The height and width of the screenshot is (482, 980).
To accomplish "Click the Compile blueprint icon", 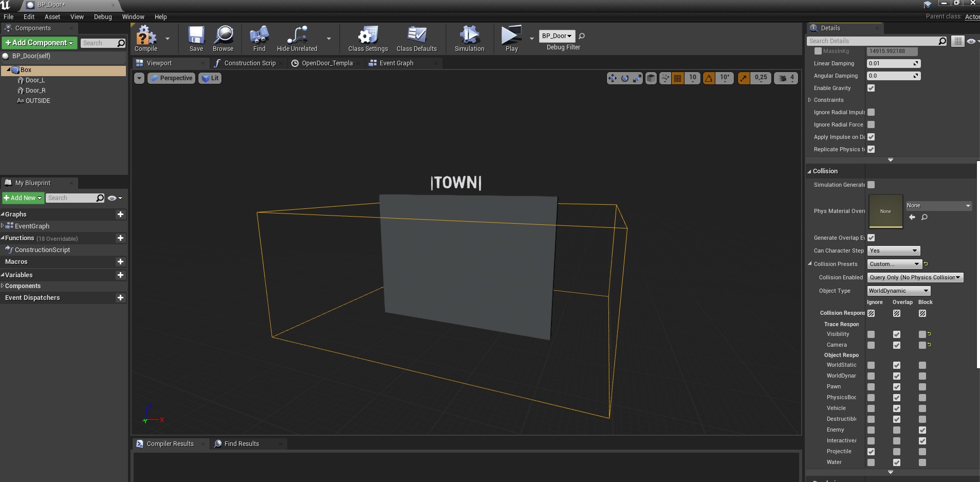I will [x=146, y=36].
